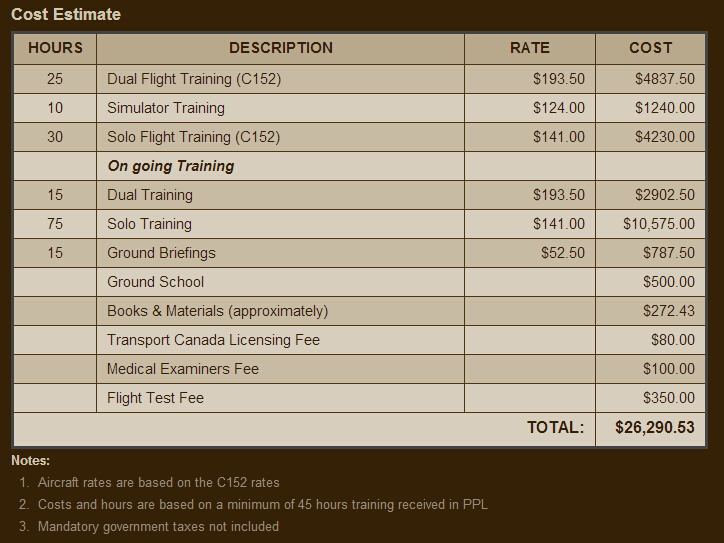Click the HOURS column header
724x543 pixels.
[55, 48]
